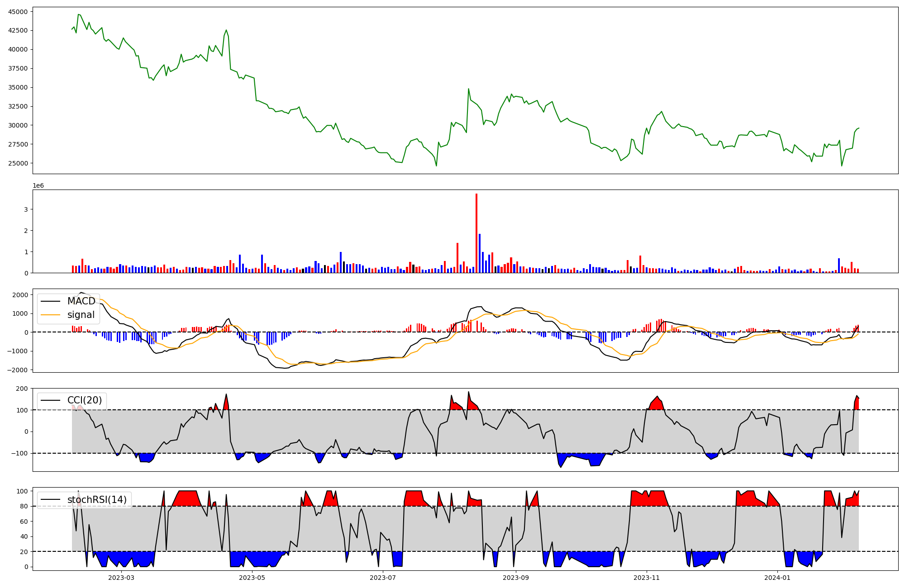
Task: Click the 2024-01 x-axis date label
Action: tap(777, 578)
